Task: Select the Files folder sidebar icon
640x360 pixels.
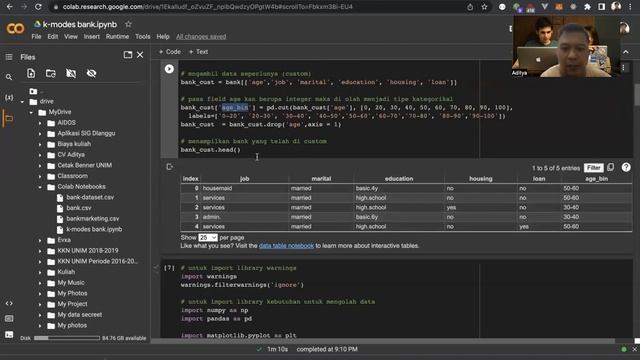Action: click(x=9, y=119)
